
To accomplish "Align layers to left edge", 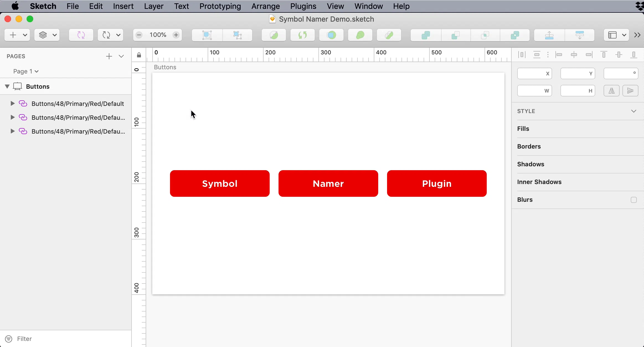I will (x=559, y=55).
